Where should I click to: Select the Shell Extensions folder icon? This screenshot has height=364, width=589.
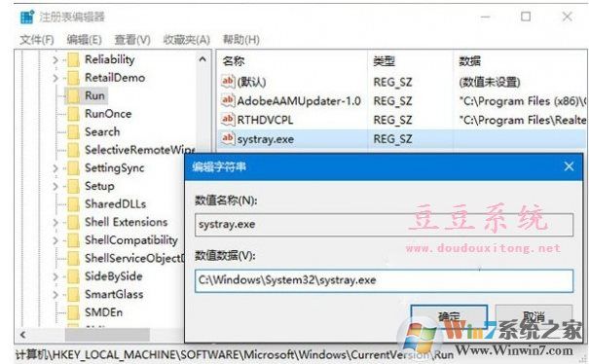click(x=74, y=222)
